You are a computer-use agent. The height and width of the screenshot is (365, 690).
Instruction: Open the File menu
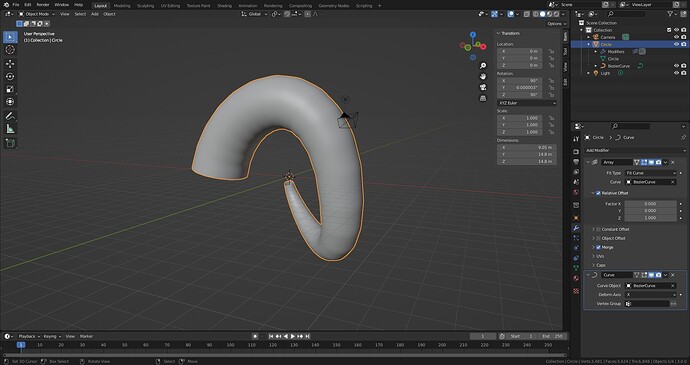(16, 5)
